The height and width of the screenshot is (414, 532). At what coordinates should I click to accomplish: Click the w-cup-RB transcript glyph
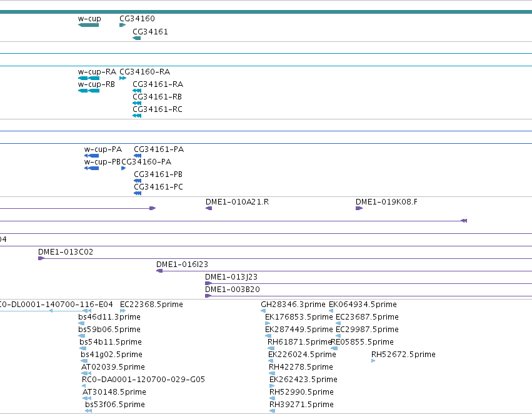89,91
